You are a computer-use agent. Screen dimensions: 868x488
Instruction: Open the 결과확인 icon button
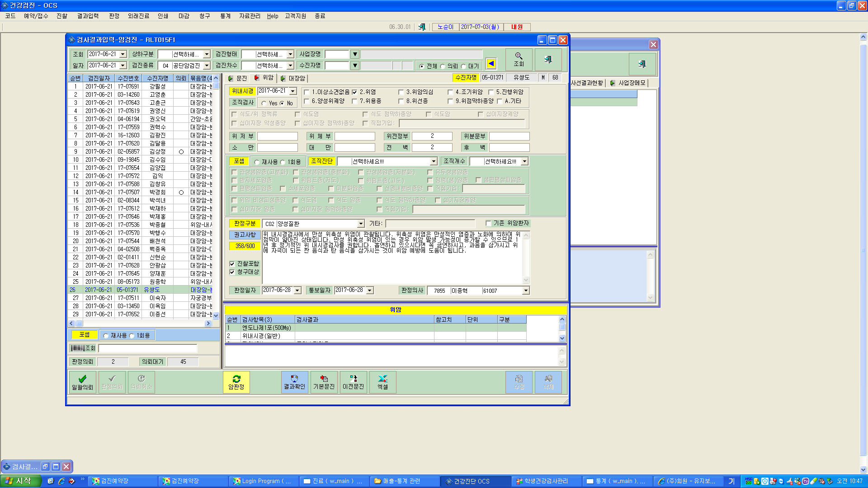click(x=294, y=382)
